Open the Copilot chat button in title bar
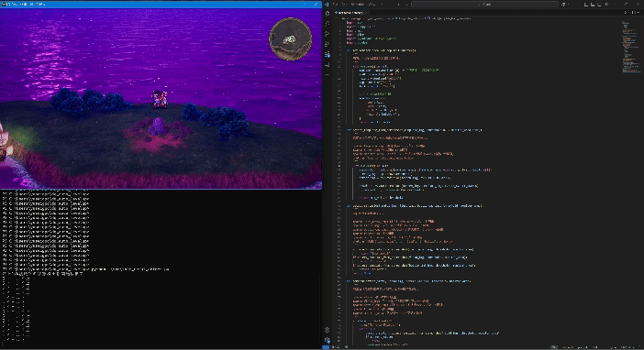The image size is (644, 350). tap(564, 4)
